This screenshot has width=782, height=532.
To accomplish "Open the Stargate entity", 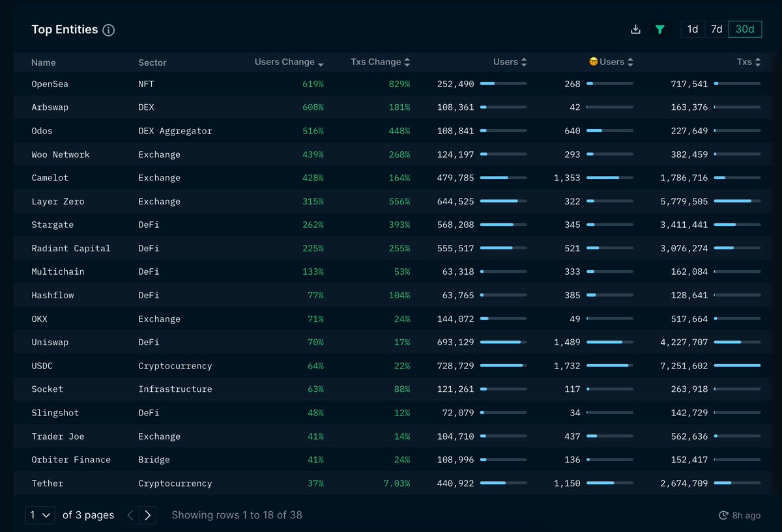I will click(x=53, y=225).
